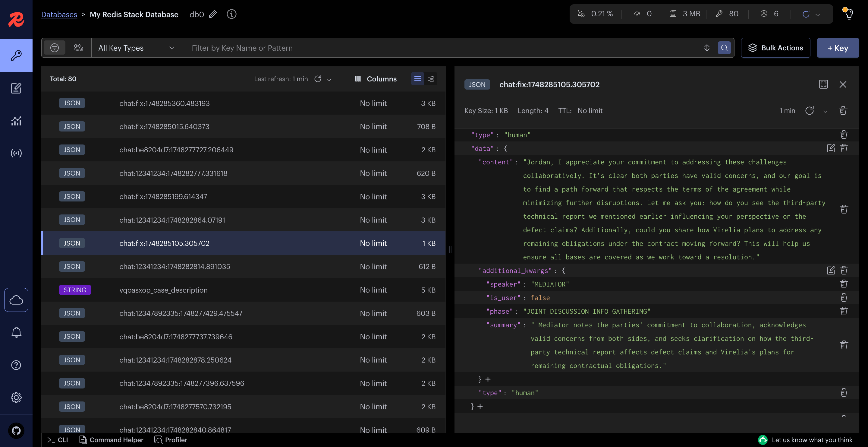Open Bulk Actions
The image size is (868, 447).
click(775, 48)
